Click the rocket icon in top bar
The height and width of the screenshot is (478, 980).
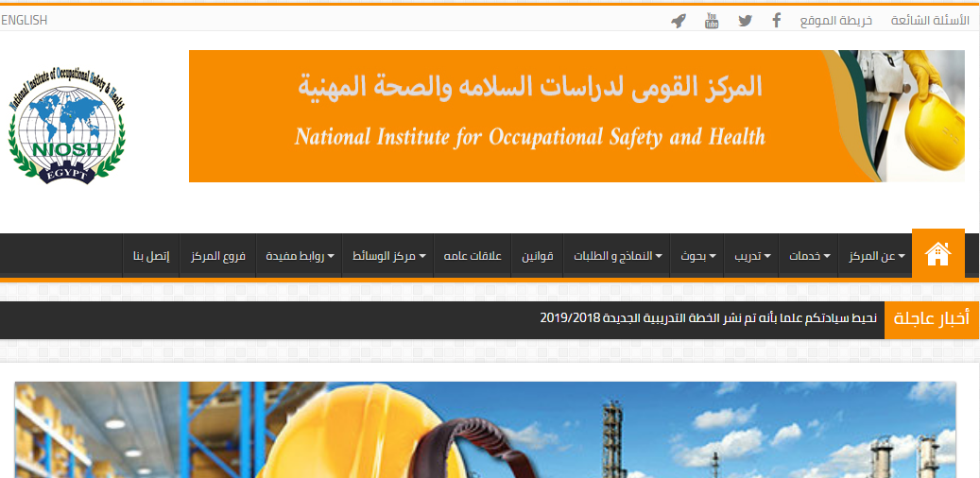tap(678, 21)
